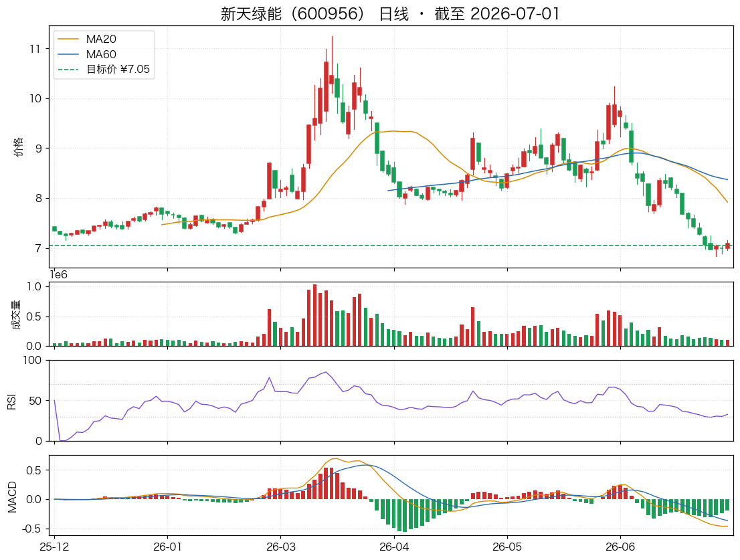Click RSI axis tick 50
Viewport: 740px width, 560px height.
pos(35,401)
